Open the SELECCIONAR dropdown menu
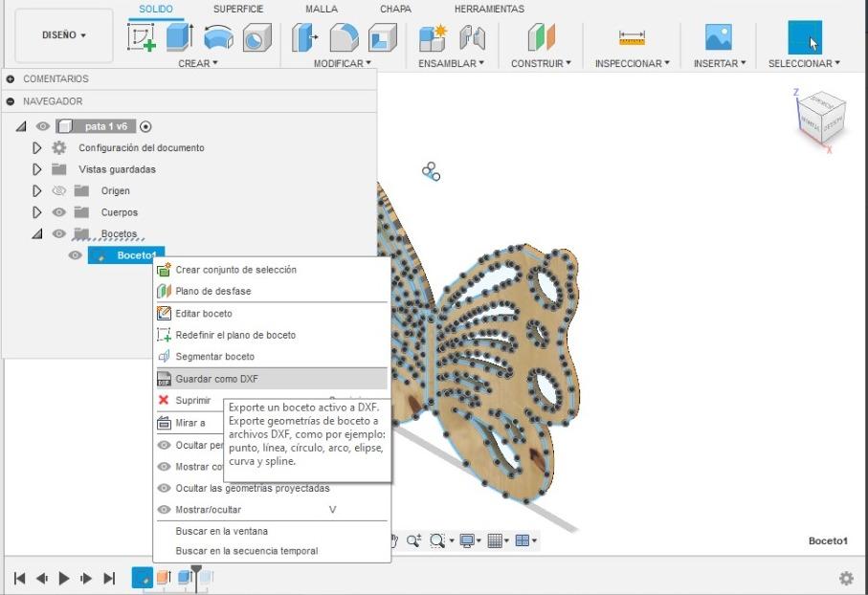 (x=804, y=64)
